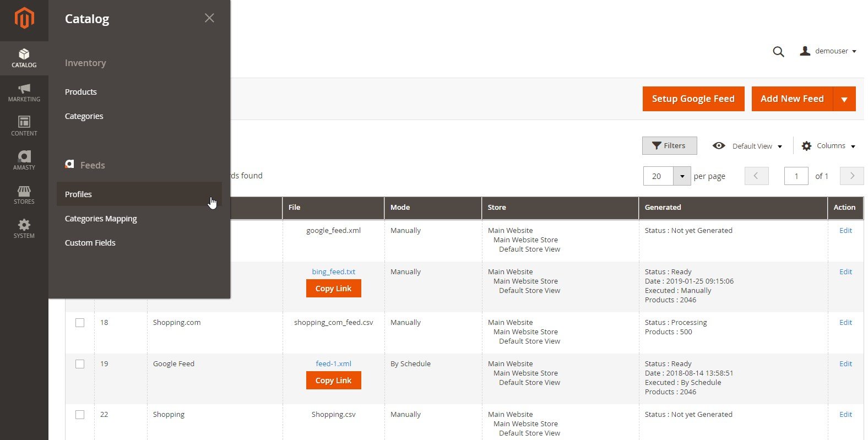Open the Filters button

coord(669,146)
